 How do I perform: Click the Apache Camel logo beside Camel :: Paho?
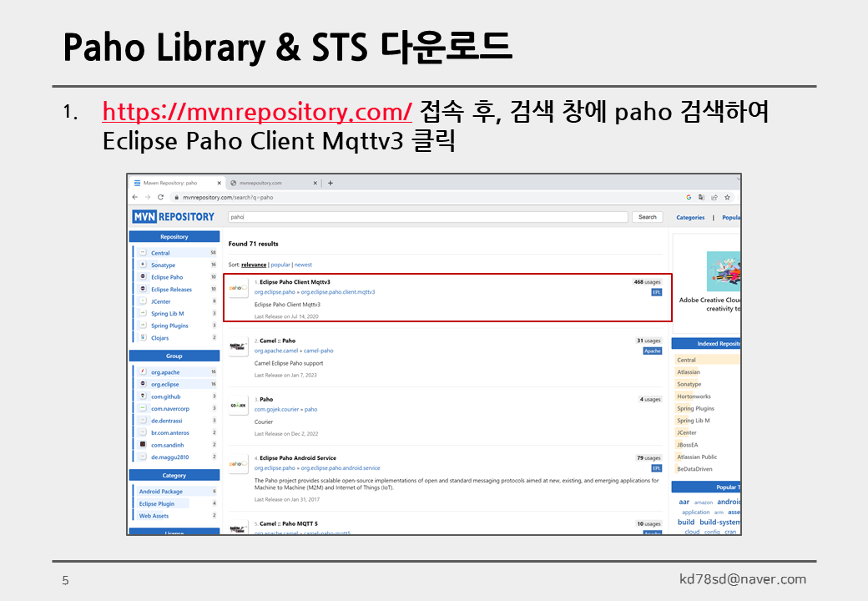(x=238, y=346)
